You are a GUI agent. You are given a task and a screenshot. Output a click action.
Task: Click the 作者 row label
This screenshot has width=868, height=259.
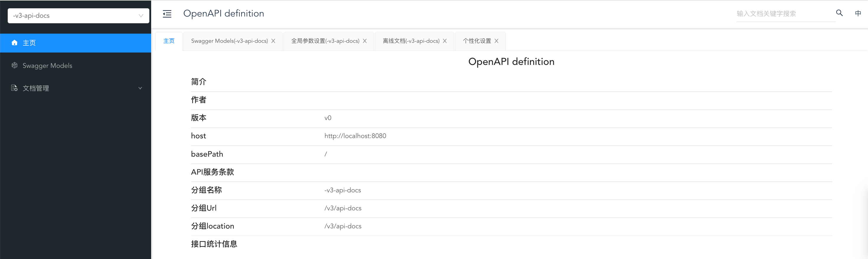tap(198, 100)
